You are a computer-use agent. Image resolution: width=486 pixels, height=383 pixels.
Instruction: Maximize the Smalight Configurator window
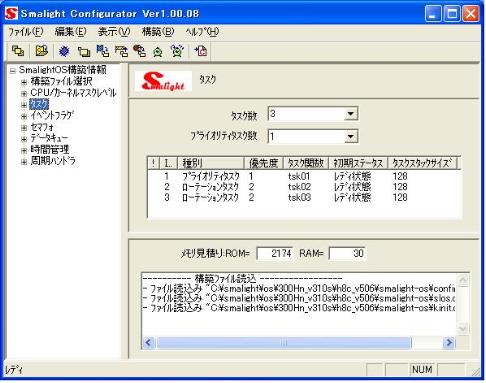pos(452,14)
